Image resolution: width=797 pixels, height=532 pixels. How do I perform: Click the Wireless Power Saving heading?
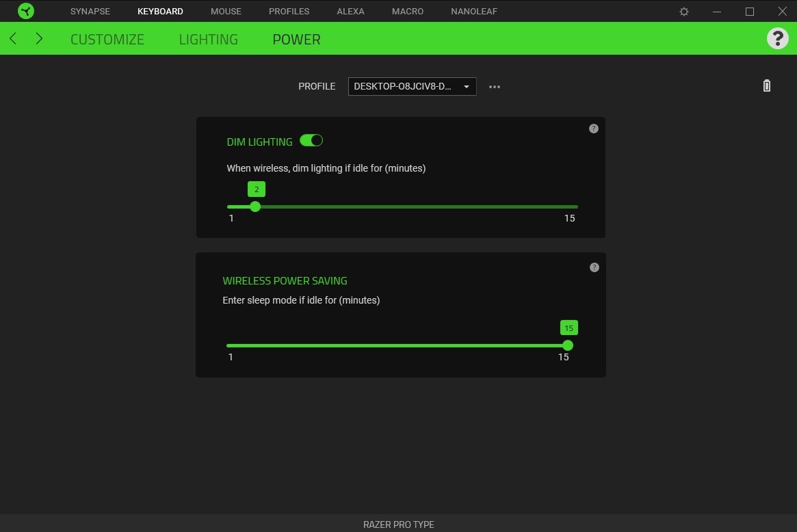pyautogui.click(x=285, y=280)
